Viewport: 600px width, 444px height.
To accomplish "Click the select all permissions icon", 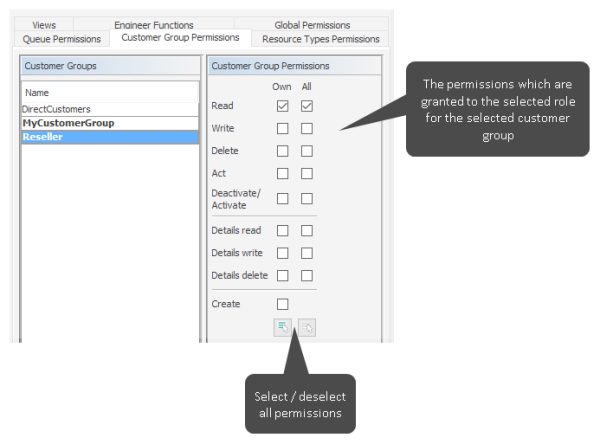I will coord(283,326).
